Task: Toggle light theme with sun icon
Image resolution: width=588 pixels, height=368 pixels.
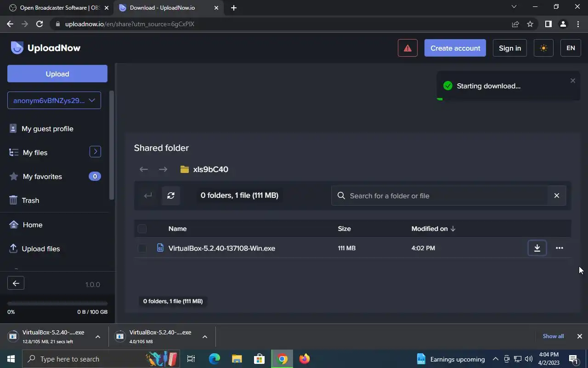Action: (x=543, y=48)
